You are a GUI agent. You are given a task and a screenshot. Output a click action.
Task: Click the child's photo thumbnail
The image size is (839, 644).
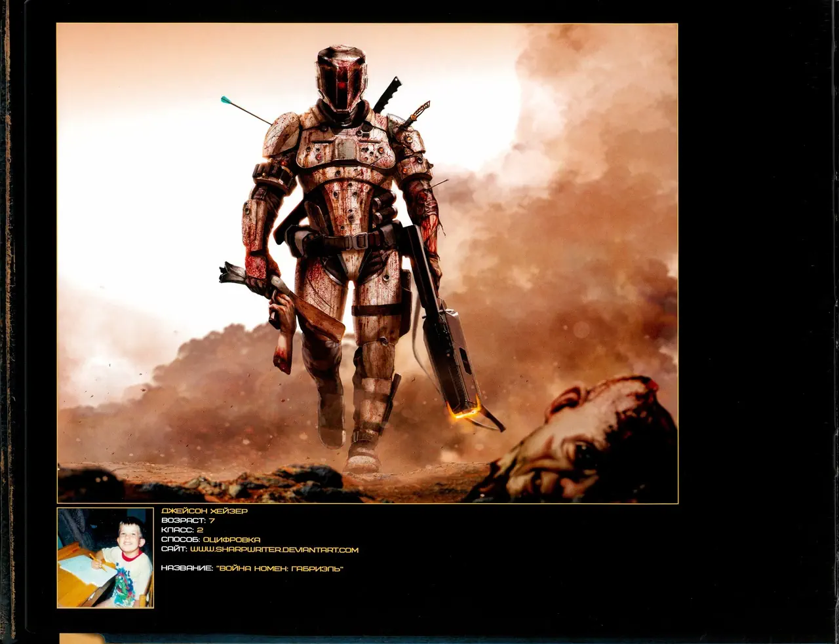click(105, 558)
